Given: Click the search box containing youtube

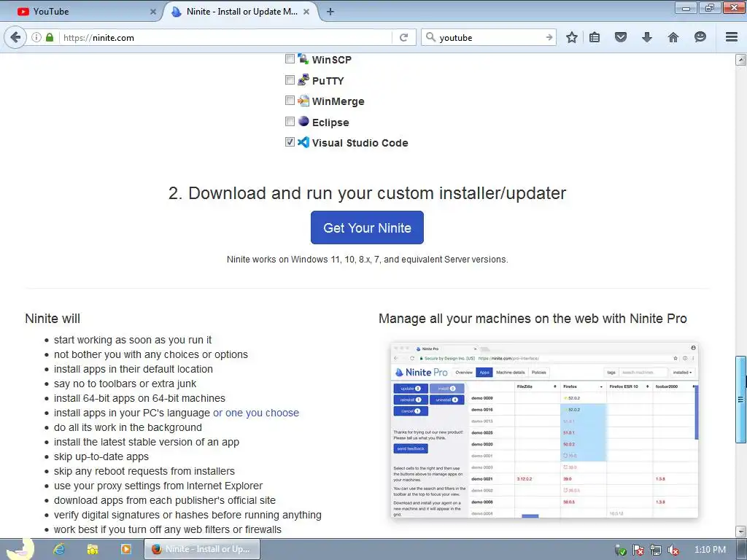Looking at the screenshot, I should [x=489, y=38].
